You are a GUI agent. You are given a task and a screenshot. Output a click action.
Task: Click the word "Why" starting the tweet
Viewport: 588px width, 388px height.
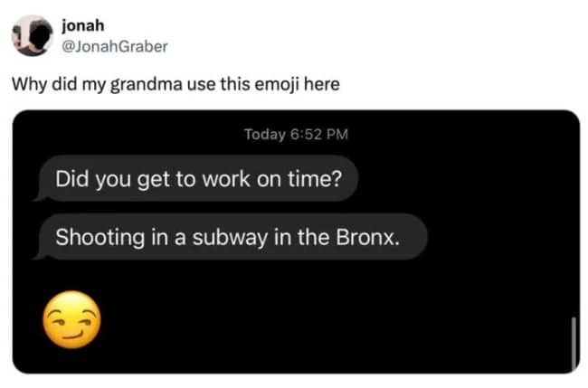point(26,86)
